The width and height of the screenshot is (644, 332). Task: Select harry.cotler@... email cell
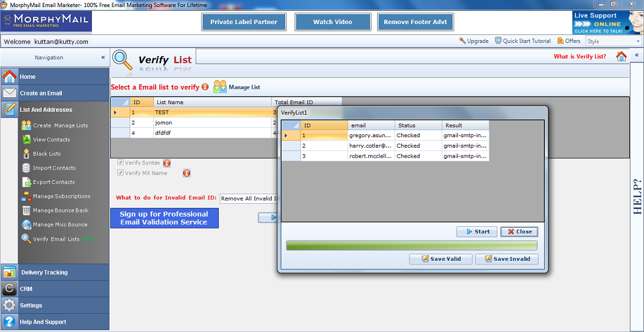point(371,145)
